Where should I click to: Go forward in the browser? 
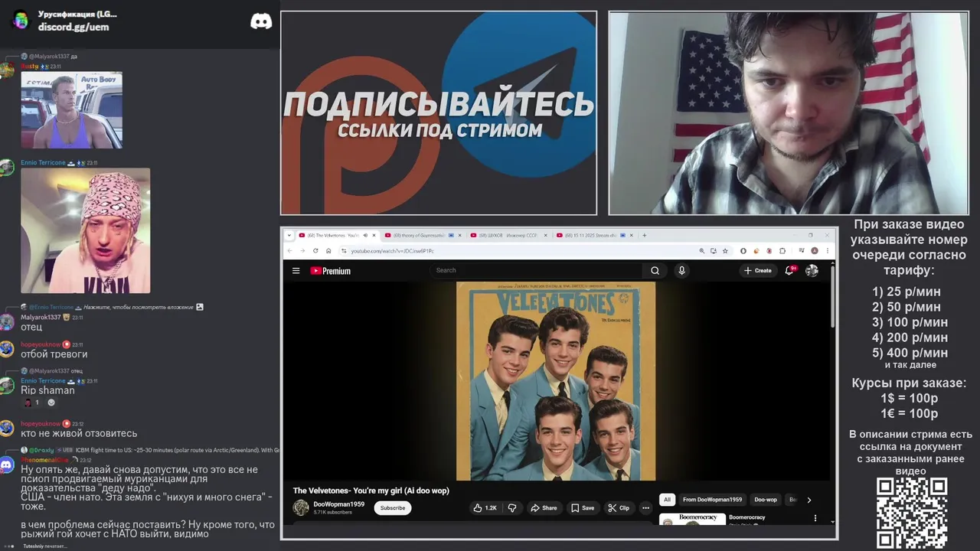click(x=302, y=250)
